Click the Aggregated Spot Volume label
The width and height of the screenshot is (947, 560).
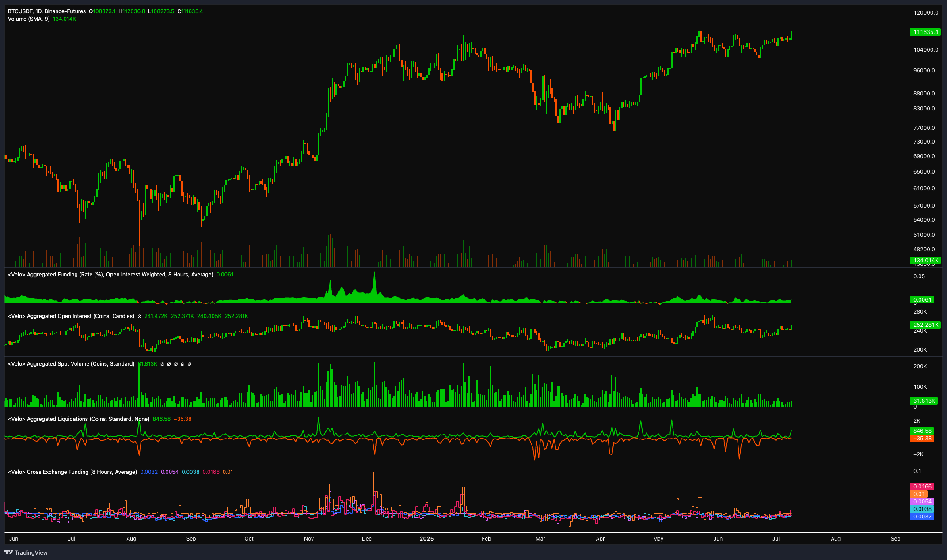71,363
